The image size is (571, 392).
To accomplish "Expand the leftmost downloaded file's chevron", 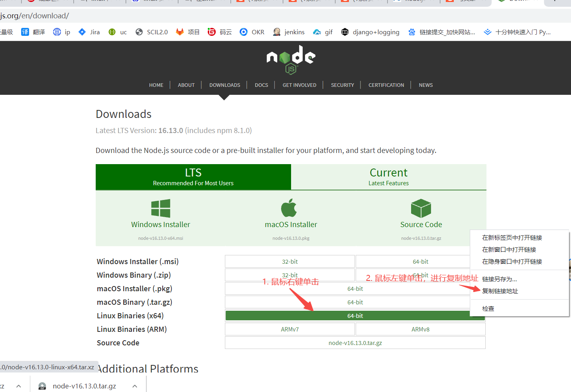I will tap(18, 386).
